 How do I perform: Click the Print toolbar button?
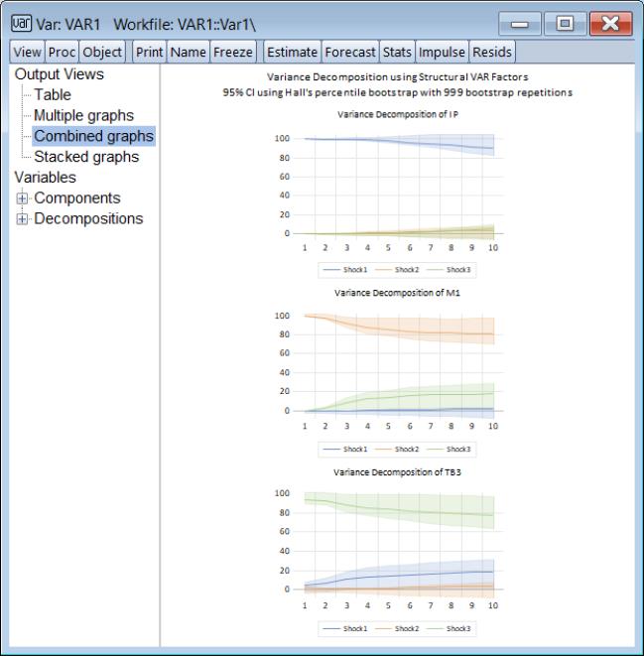pos(150,52)
